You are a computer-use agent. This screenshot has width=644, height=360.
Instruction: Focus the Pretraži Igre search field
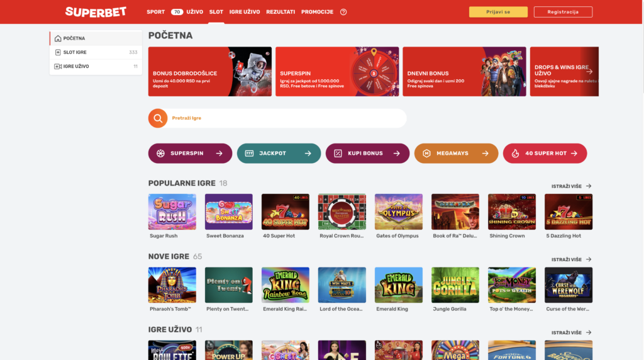(x=287, y=118)
